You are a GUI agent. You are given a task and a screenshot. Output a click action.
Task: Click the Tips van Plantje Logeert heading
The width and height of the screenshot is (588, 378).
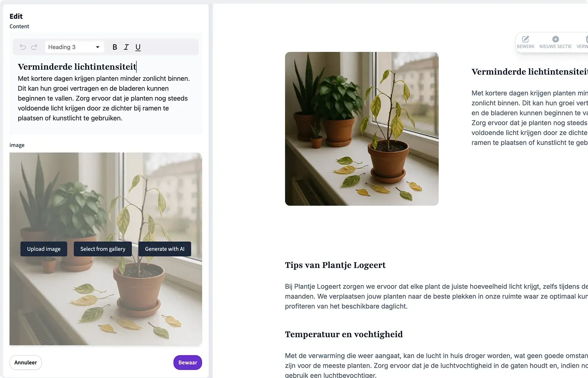(x=335, y=265)
